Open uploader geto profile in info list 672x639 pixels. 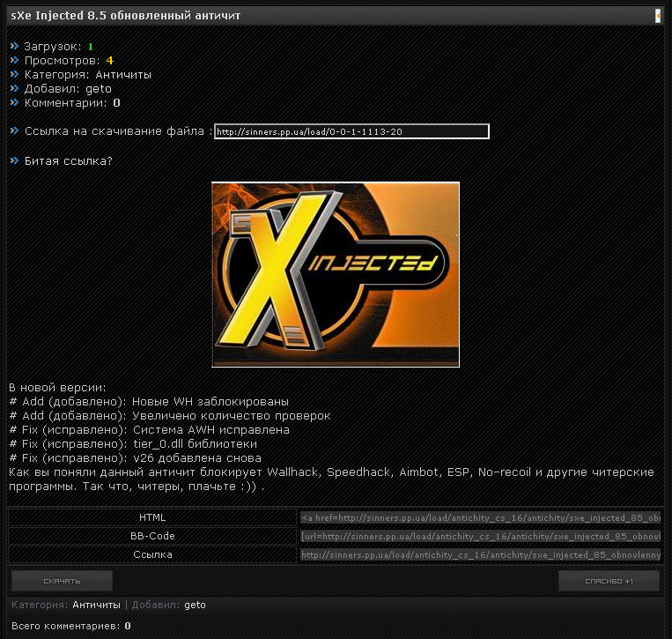click(x=99, y=89)
